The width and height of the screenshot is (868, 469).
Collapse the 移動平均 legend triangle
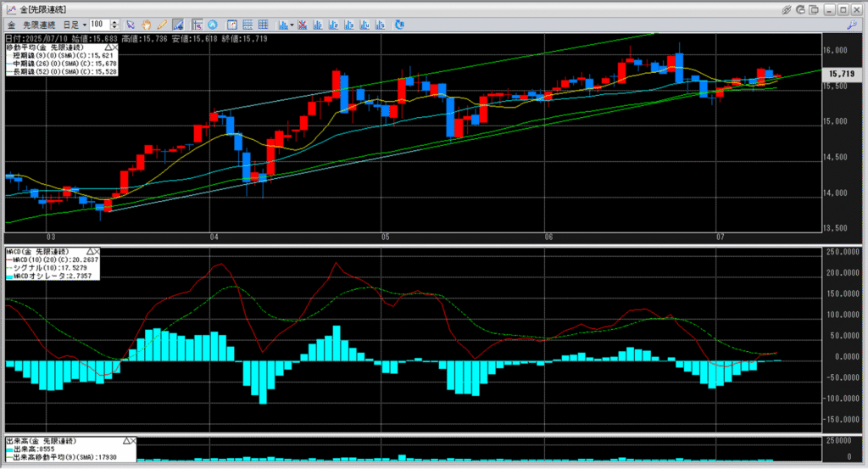pyautogui.click(x=108, y=47)
